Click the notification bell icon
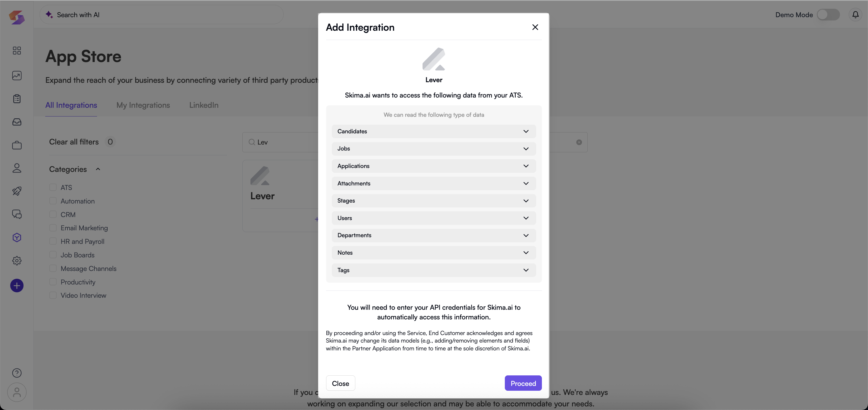Screen dimensions: 868x410 (855, 14)
